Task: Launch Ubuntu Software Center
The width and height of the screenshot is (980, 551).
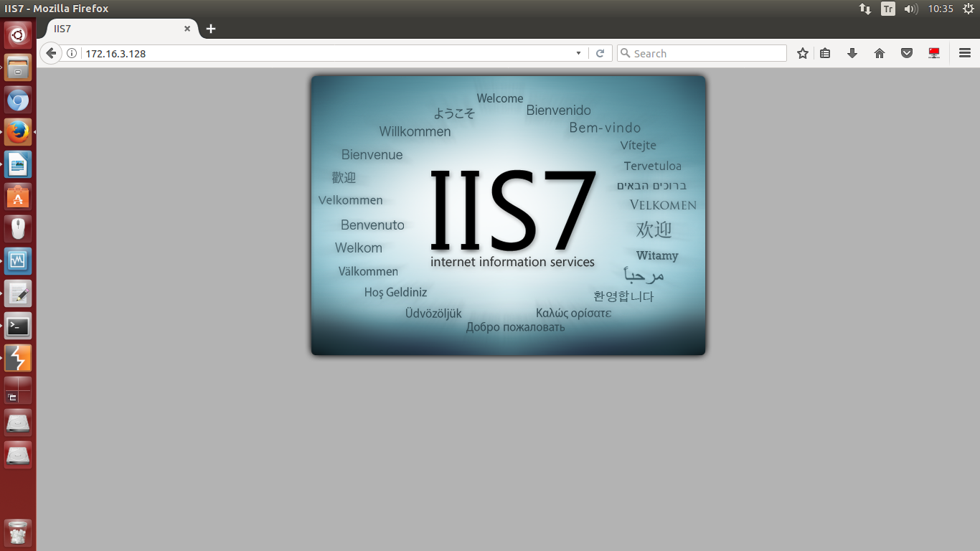Action: (18, 197)
